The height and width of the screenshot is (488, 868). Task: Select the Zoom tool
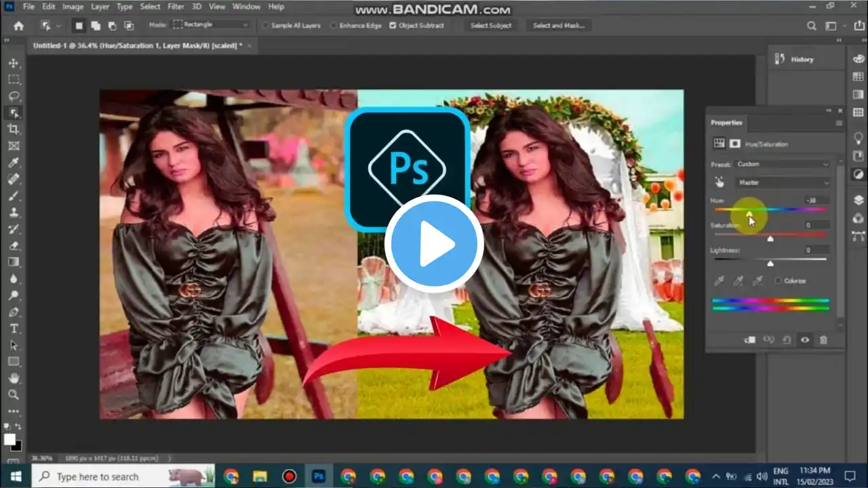14,394
